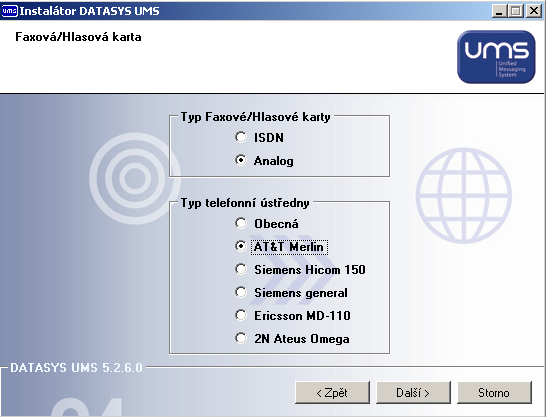The image size is (546, 417).
Task: Cancel installation with Storno
Action: [x=494, y=393]
